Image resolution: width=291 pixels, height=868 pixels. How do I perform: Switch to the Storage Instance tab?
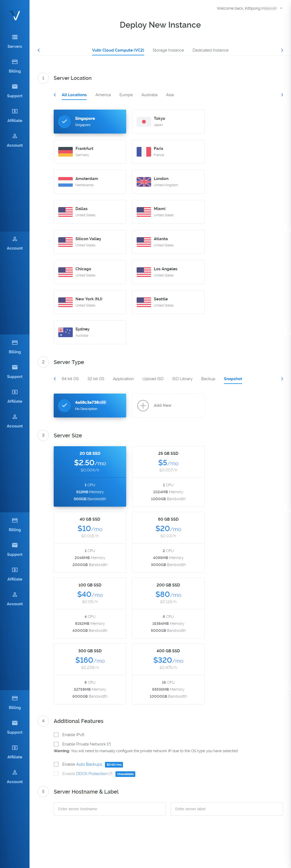[168, 50]
